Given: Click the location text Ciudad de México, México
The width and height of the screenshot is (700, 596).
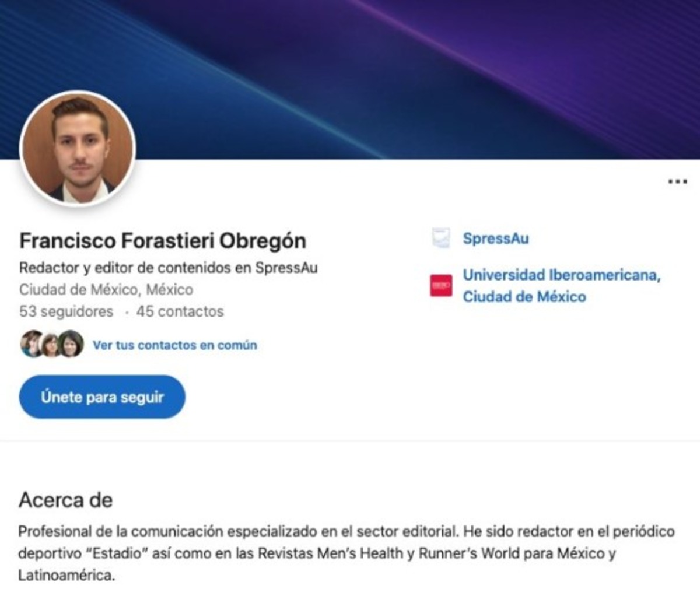Looking at the screenshot, I should click(106, 289).
